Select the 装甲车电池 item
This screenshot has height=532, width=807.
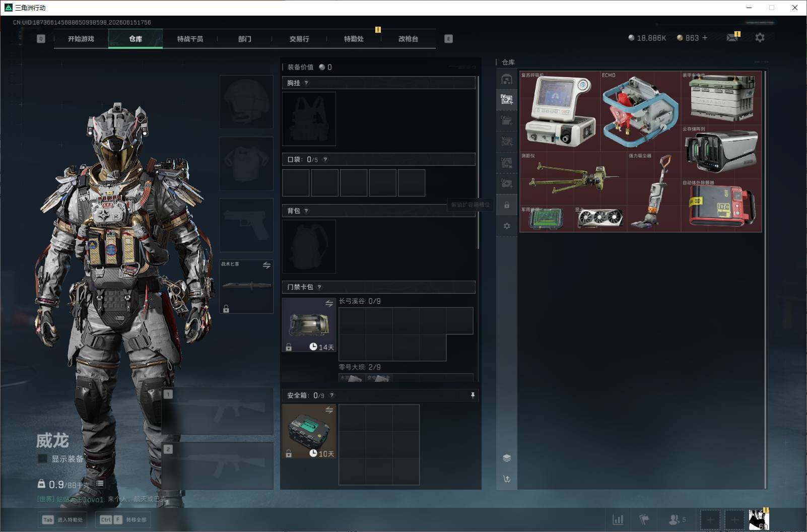click(x=721, y=98)
